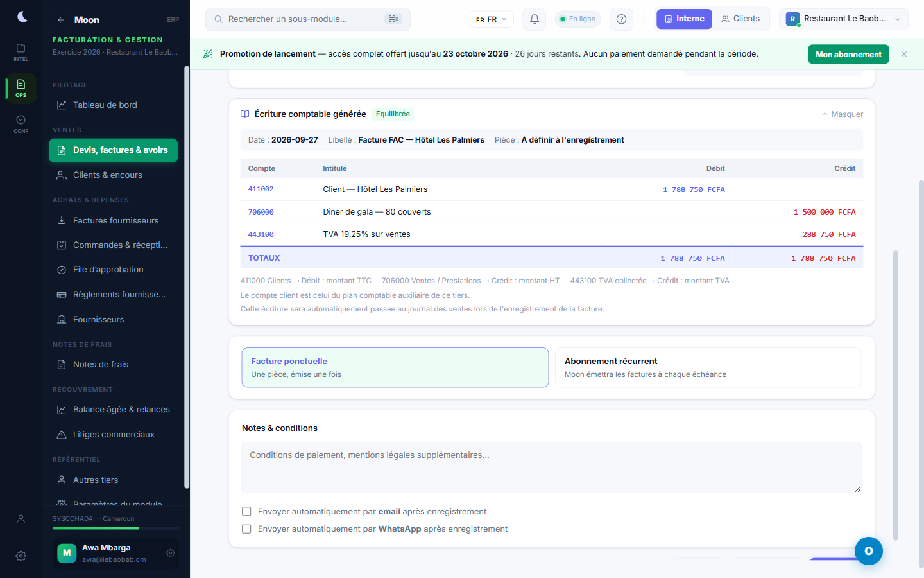The height and width of the screenshot is (578, 924).
Task: Open the help question mark icon
Action: [621, 19]
